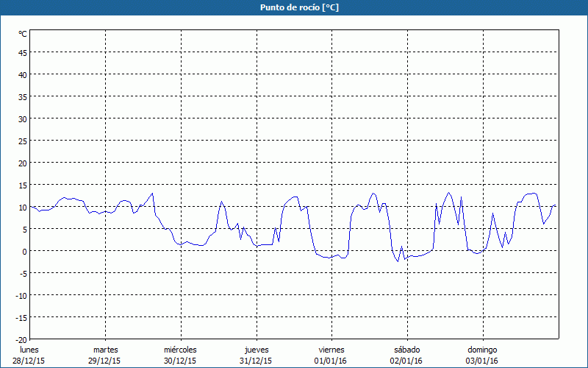Click the blue line end after domingo

[x=556, y=205]
